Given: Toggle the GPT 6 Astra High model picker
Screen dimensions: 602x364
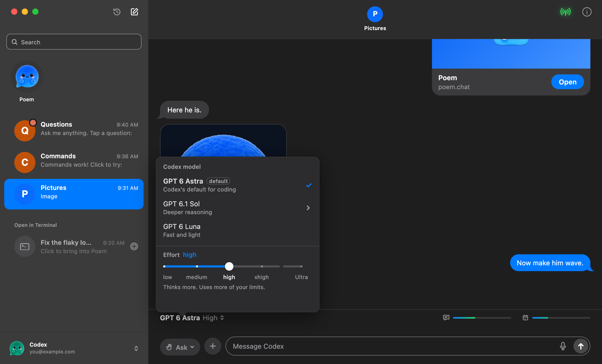Looking at the screenshot, I should [192, 318].
